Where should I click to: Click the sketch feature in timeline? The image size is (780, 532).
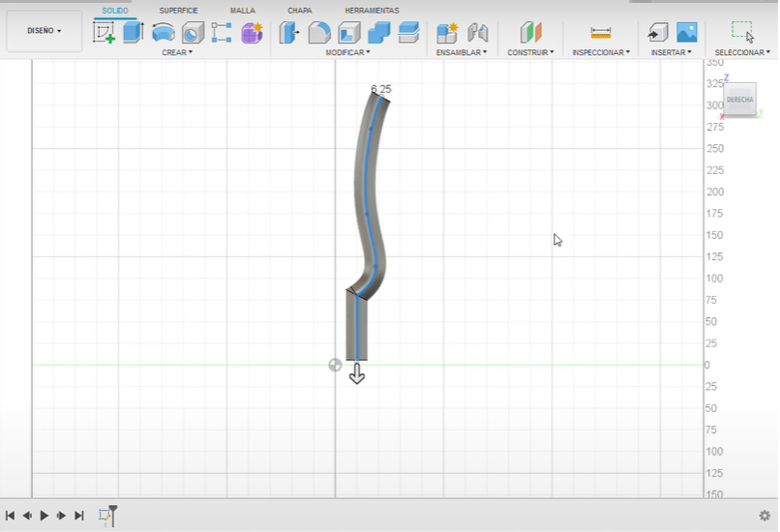point(104,516)
